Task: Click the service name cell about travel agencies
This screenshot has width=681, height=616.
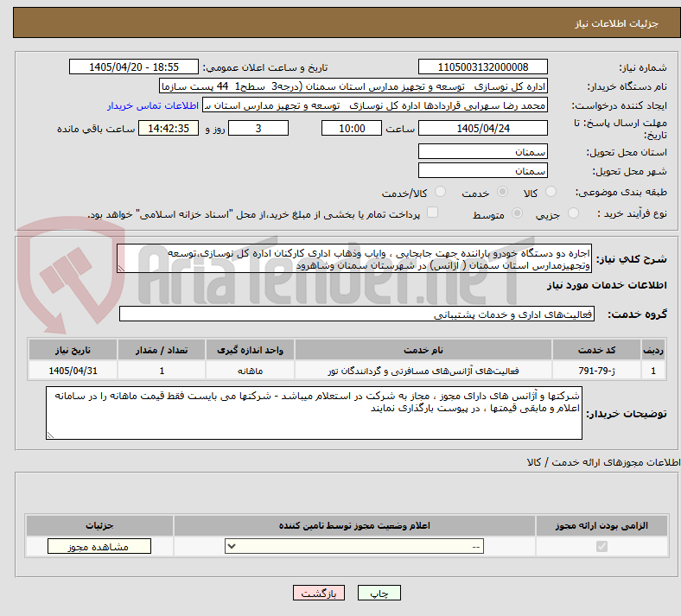Action: (423, 371)
